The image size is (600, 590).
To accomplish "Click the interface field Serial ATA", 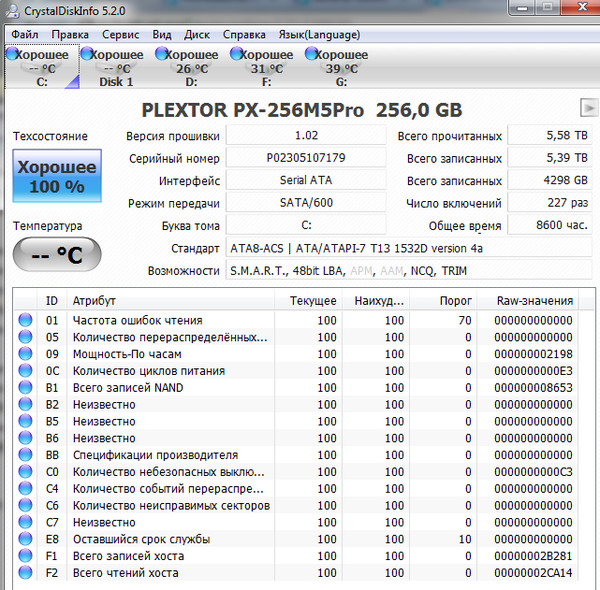I will (x=306, y=180).
